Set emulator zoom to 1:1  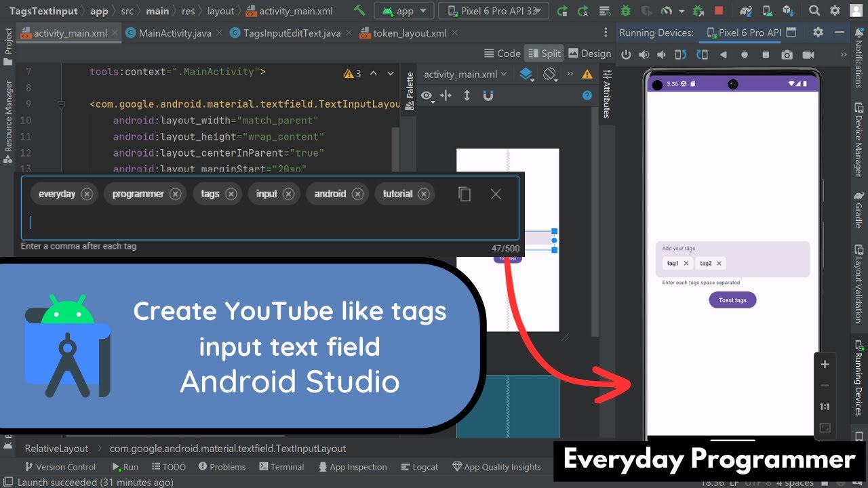825,407
